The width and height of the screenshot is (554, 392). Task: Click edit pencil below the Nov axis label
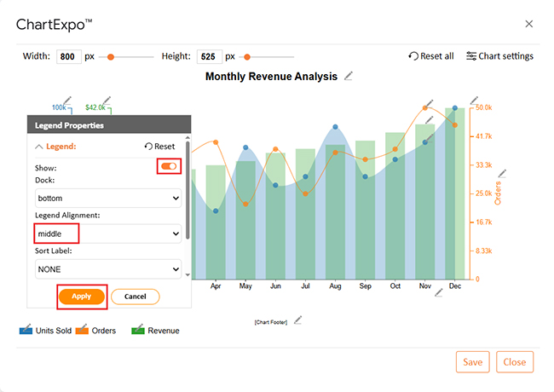tap(439, 292)
